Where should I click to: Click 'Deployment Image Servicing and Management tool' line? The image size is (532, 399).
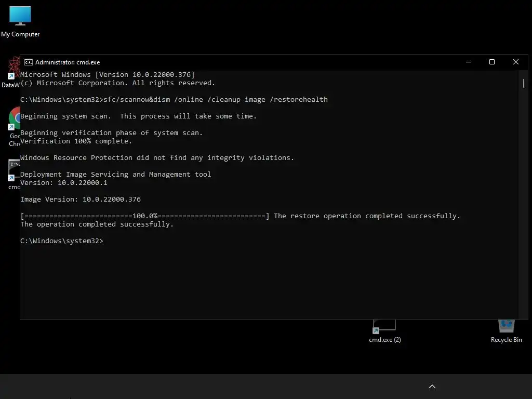pos(116,175)
